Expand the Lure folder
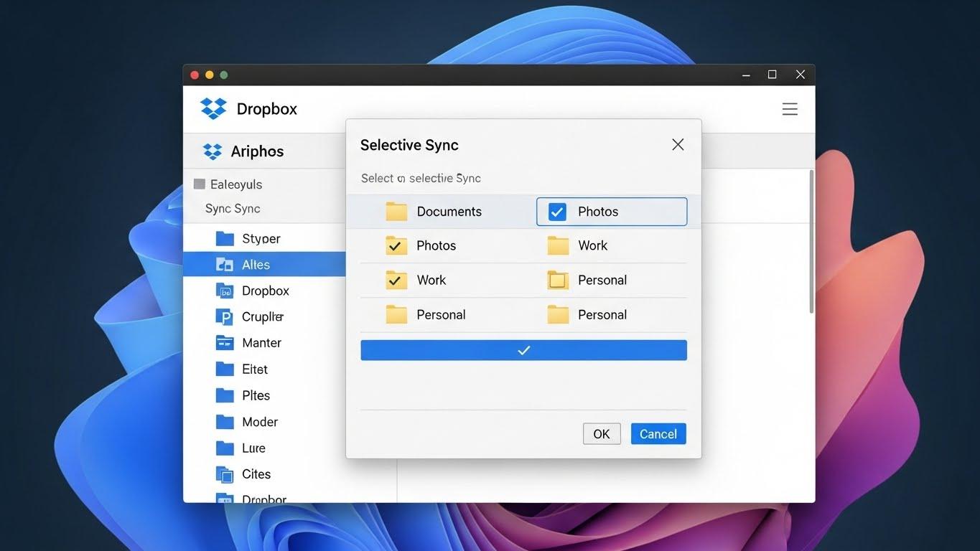The image size is (980, 551). click(x=225, y=447)
